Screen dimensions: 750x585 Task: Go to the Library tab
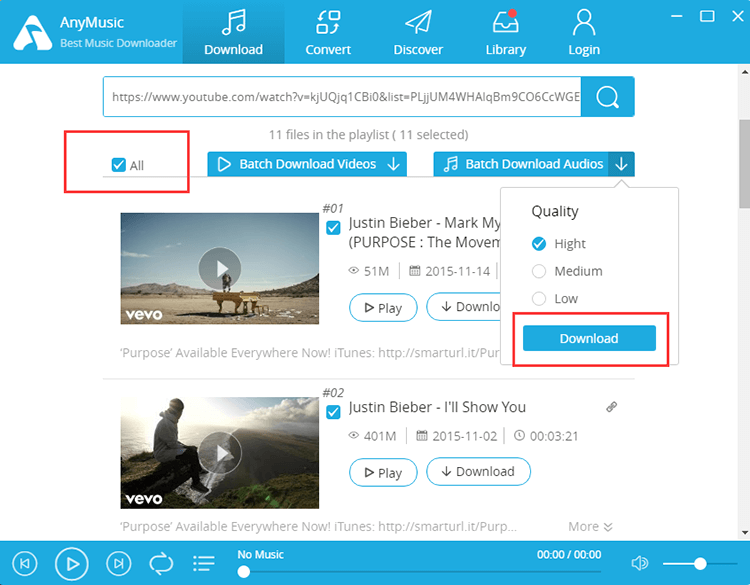[x=506, y=32]
